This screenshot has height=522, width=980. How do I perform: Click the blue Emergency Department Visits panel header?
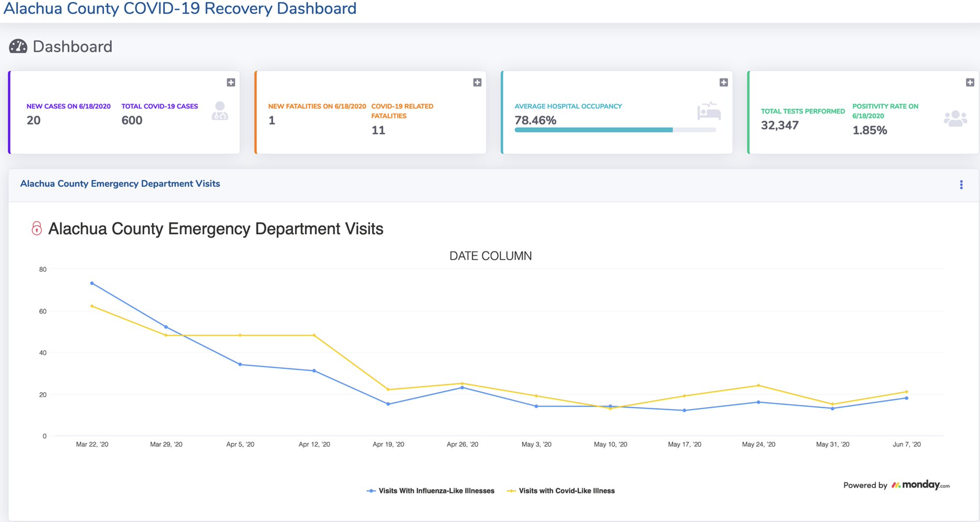coord(120,184)
